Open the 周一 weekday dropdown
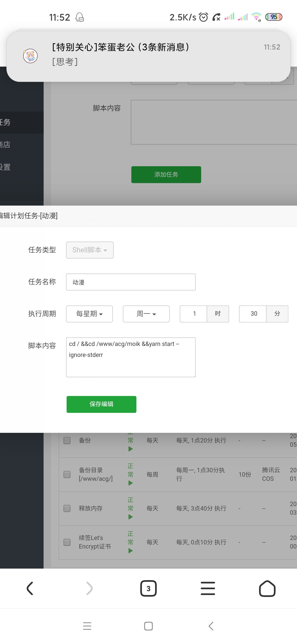Viewport: 297px width, 644px height. [146, 314]
